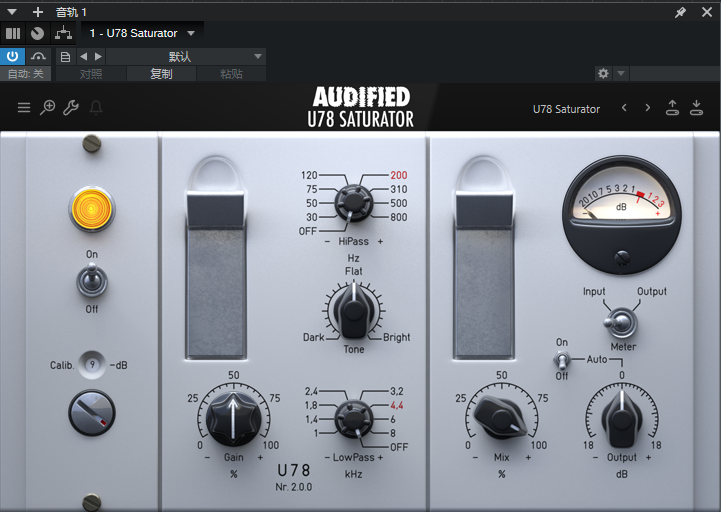Click the input level meter bar
This screenshot has width=721, height=512.
point(216,274)
